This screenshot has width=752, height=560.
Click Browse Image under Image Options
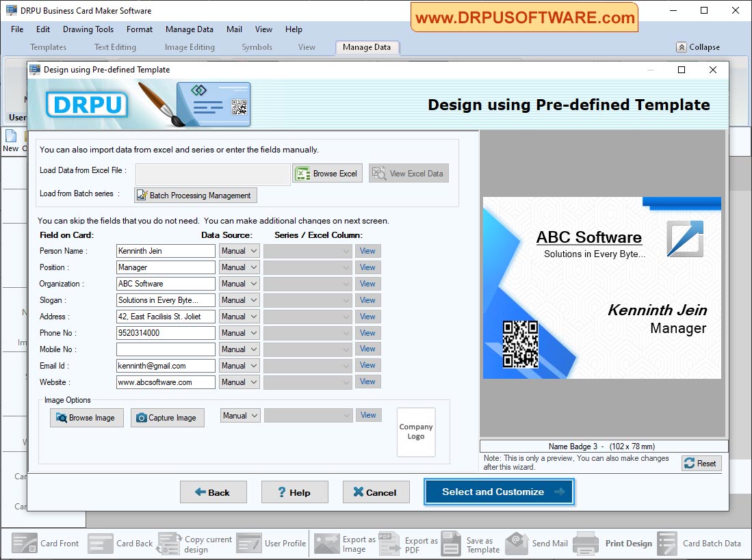(x=86, y=417)
